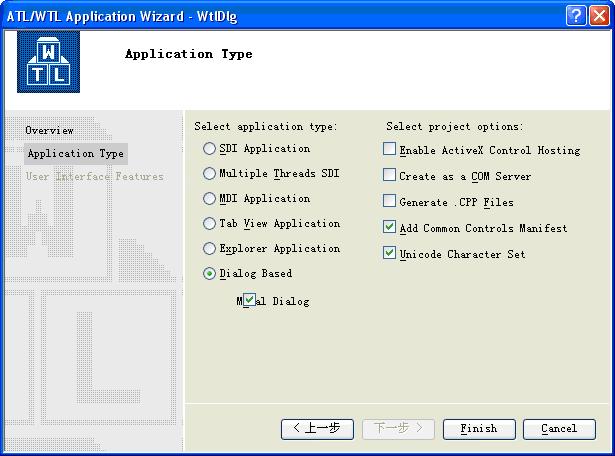
Task: Go to User Interface Features page
Action: pyautogui.click(x=94, y=177)
